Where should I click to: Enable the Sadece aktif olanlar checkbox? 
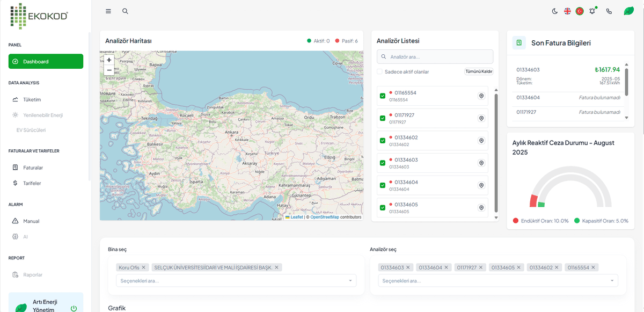click(379, 71)
